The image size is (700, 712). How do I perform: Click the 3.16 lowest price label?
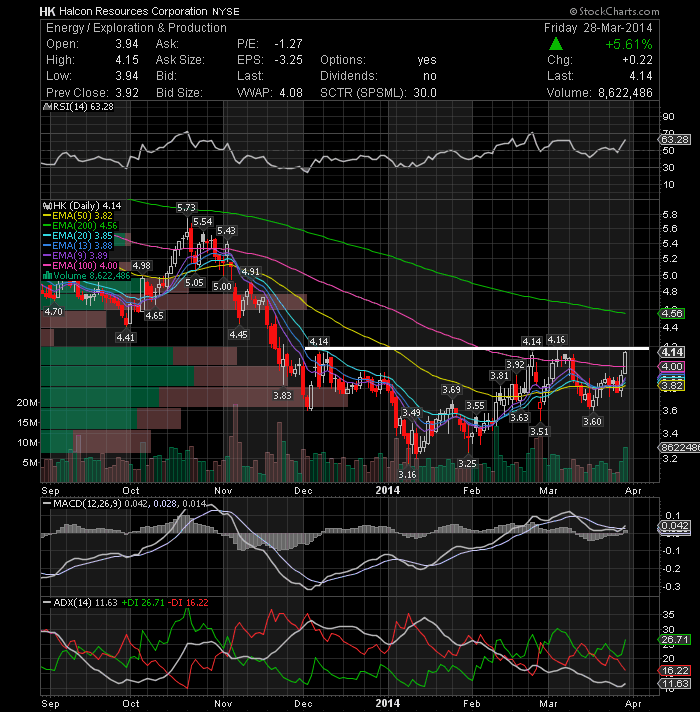pos(408,475)
